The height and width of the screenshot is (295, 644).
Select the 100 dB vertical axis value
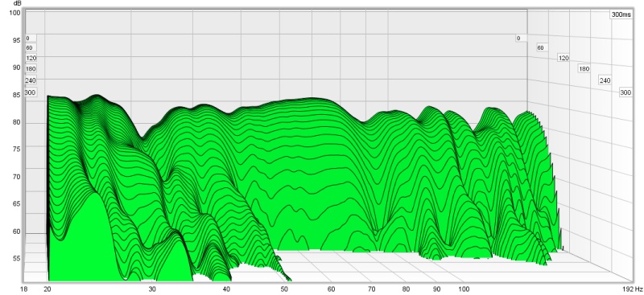[14, 13]
